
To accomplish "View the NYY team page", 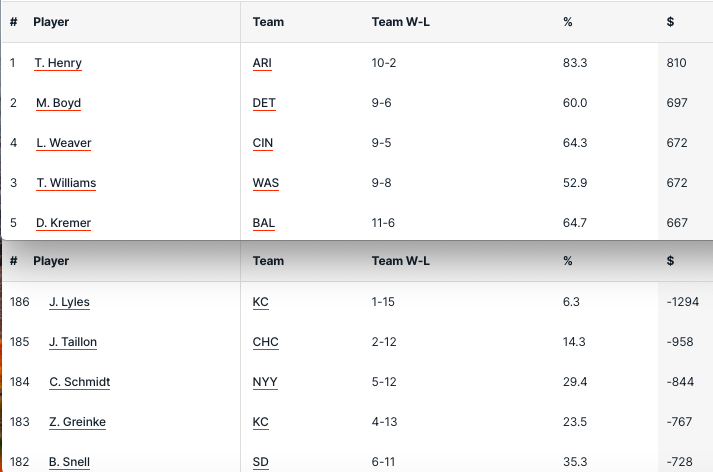I will click(x=265, y=382).
